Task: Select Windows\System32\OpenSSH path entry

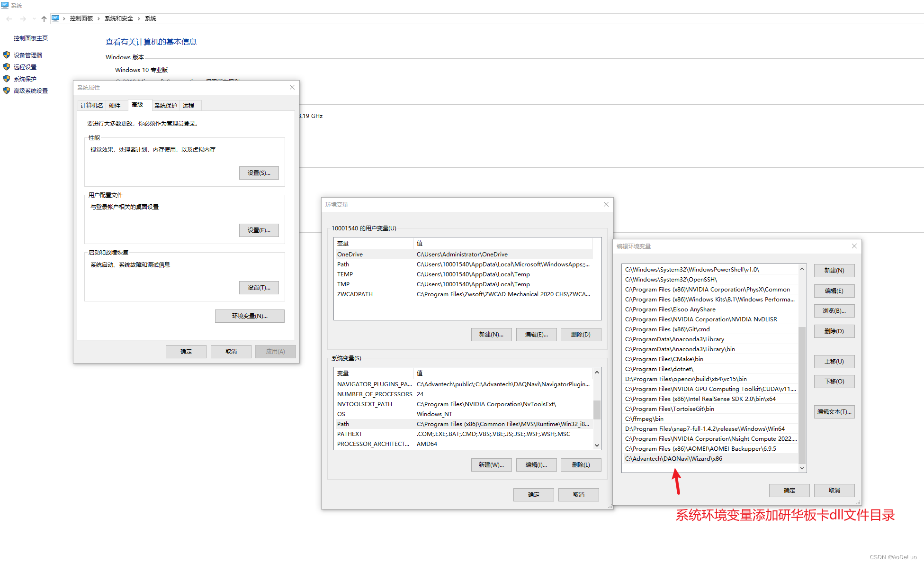Action: pyautogui.click(x=710, y=280)
